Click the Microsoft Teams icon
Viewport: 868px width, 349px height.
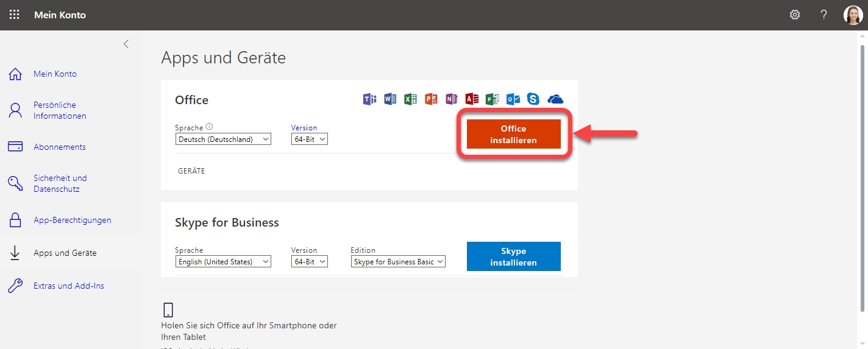369,99
